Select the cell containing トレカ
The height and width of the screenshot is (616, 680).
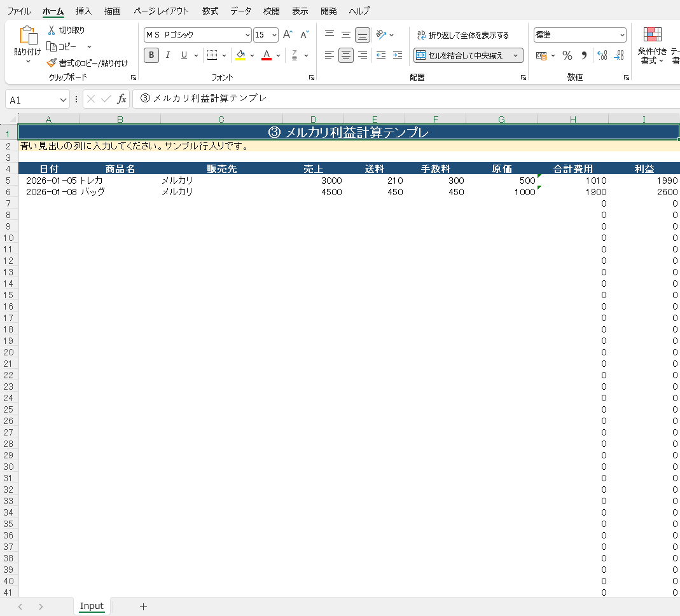click(120, 181)
